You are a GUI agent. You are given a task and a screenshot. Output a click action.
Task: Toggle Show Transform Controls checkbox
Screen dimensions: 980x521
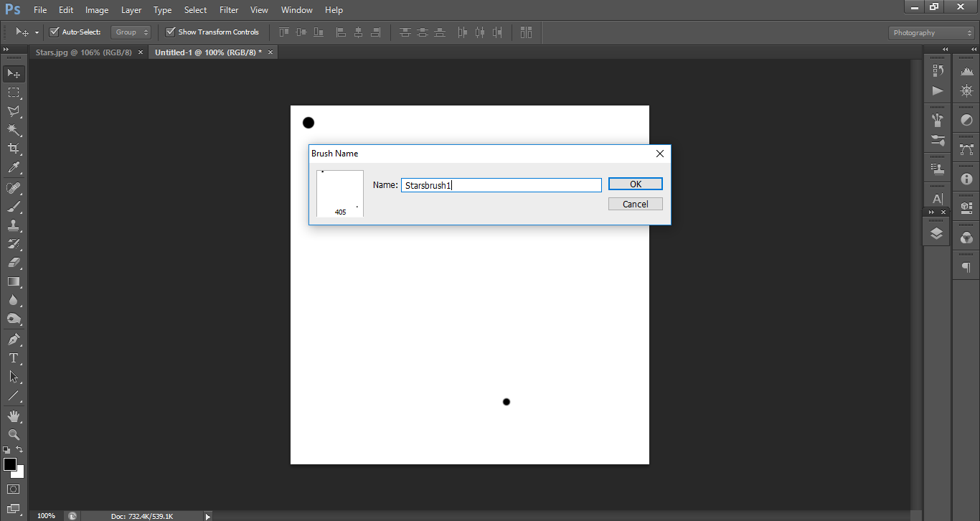click(170, 32)
